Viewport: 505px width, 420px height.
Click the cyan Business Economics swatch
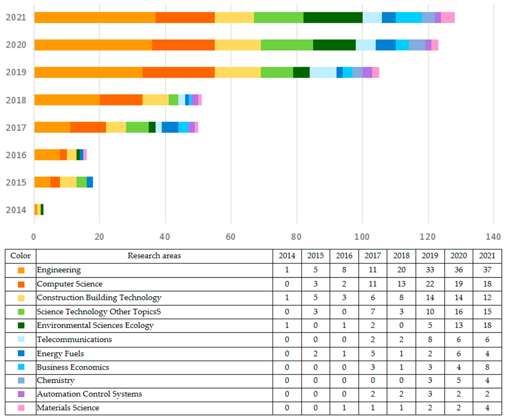tap(21, 367)
